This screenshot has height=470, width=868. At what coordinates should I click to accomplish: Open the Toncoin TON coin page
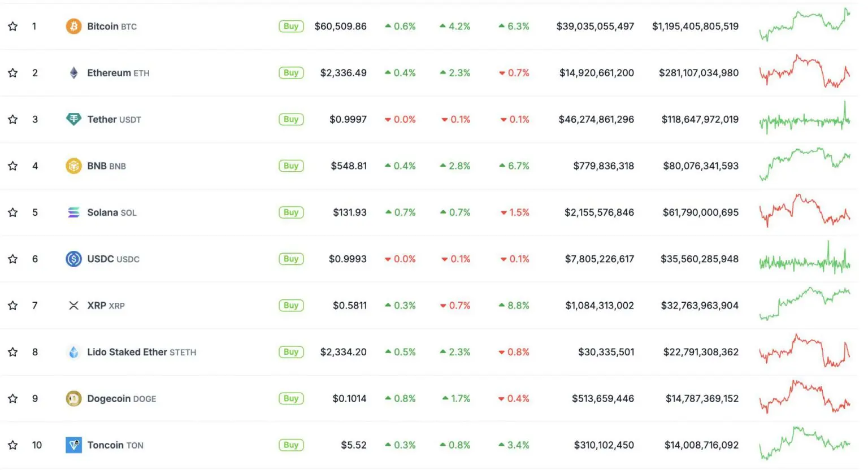point(115,445)
